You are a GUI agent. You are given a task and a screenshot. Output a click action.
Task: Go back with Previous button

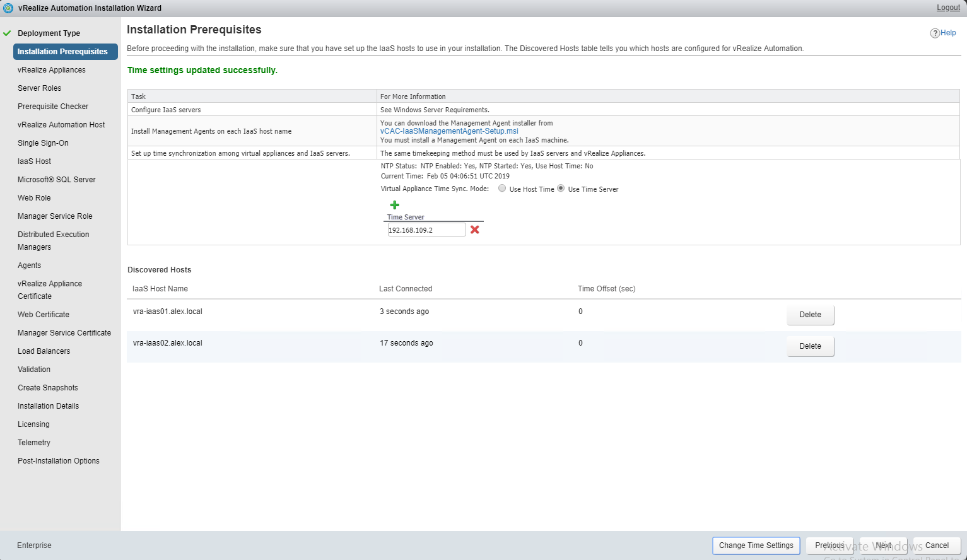point(829,545)
